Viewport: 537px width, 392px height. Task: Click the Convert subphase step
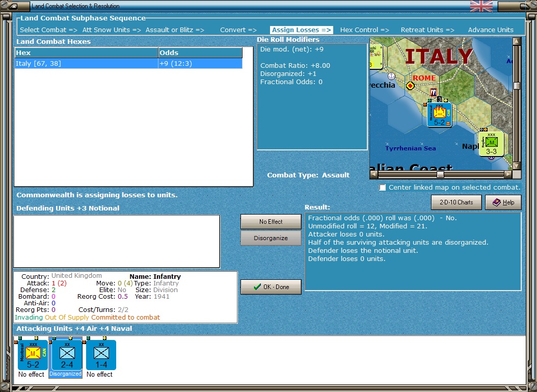pyautogui.click(x=238, y=30)
